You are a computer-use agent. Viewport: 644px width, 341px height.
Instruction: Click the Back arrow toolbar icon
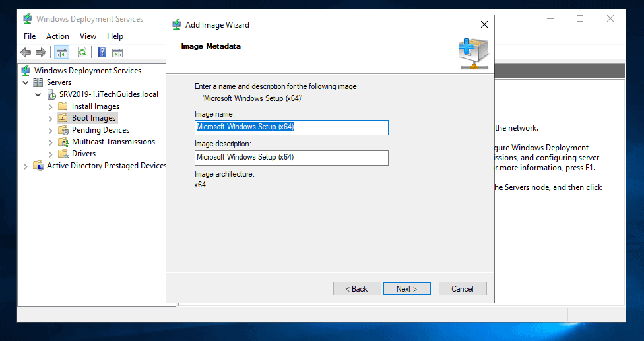pos(26,53)
